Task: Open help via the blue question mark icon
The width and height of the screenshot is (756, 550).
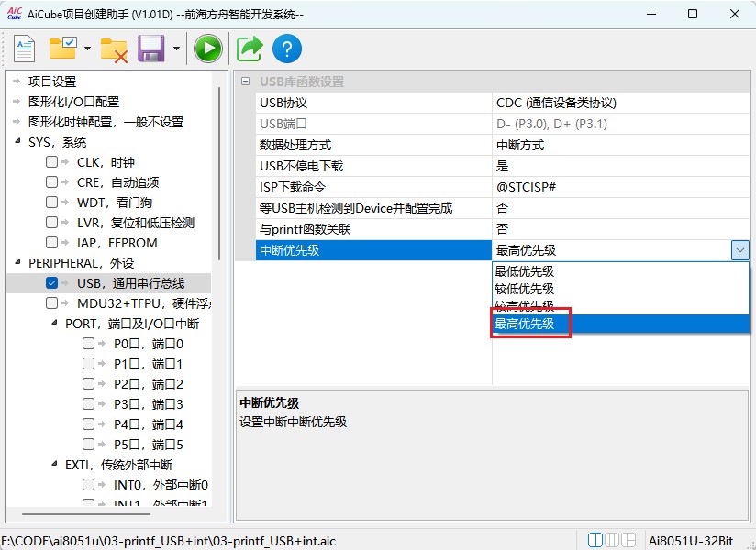Action: (287, 48)
